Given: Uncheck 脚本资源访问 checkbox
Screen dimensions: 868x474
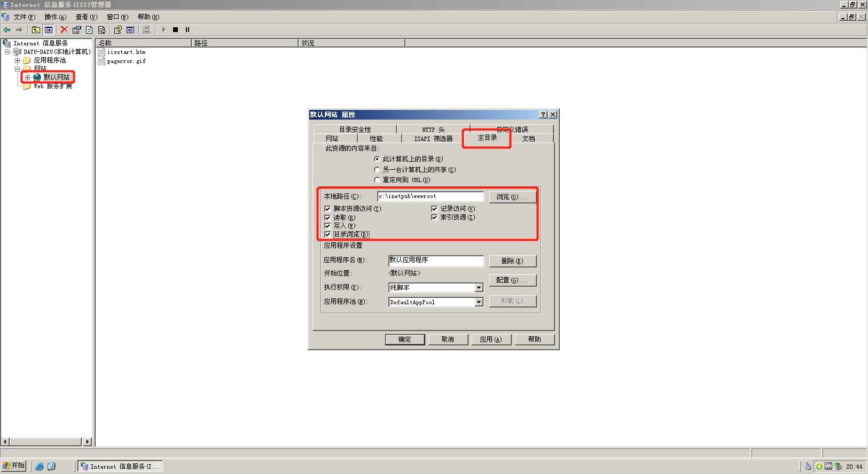Looking at the screenshot, I should [x=327, y=209].
